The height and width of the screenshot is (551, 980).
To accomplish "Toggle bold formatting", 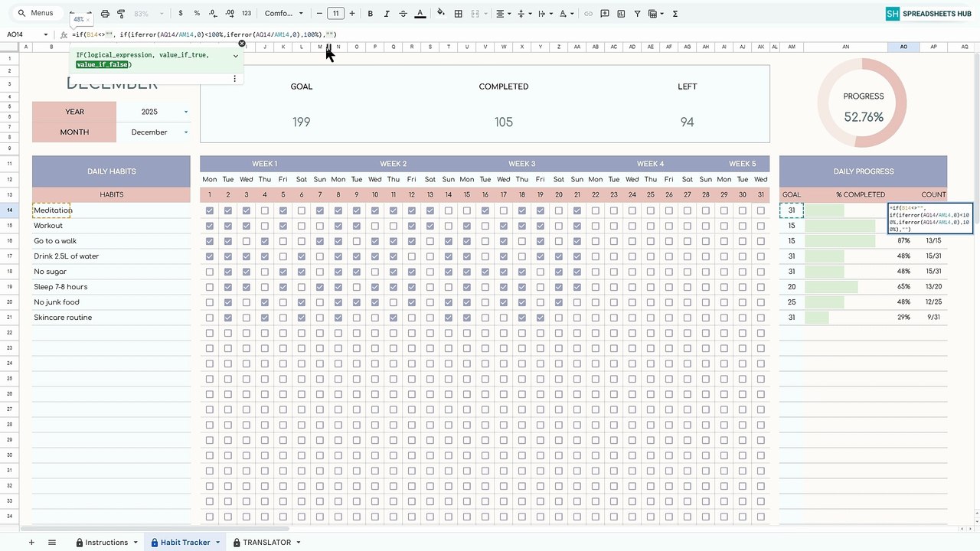I will click(x=371, y=14).
